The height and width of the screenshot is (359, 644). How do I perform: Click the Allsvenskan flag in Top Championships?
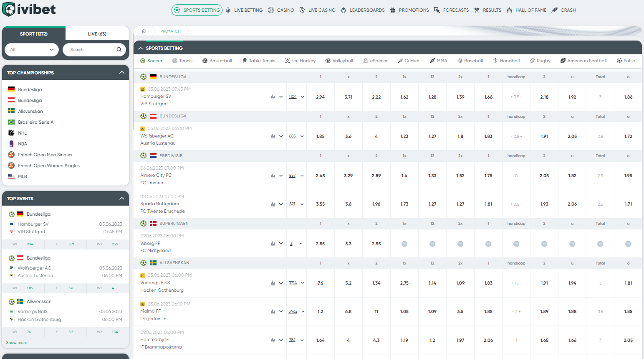point(11,111)
